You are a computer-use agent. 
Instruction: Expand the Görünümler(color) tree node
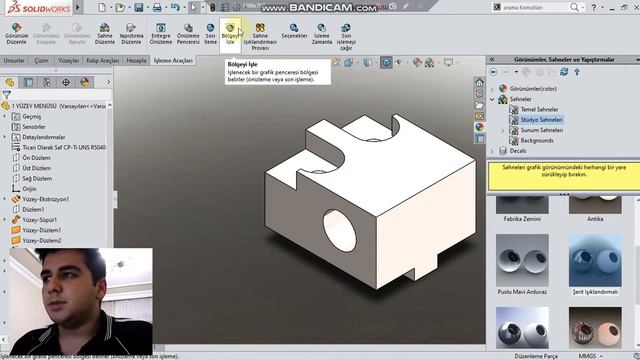point(492,89)
